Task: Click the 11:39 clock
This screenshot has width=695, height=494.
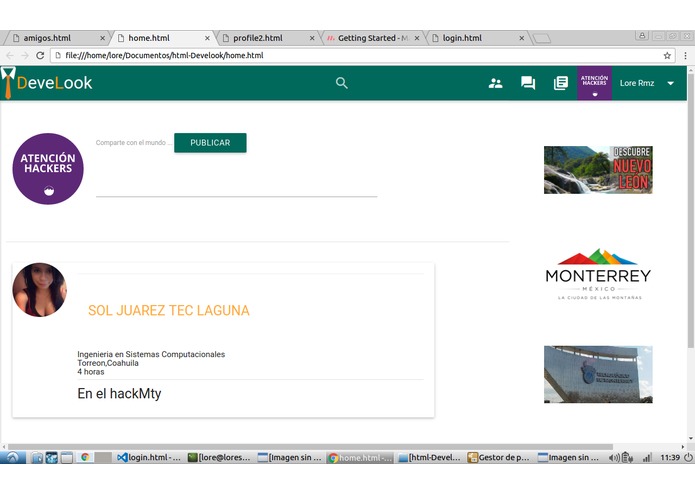Action: 670,457
